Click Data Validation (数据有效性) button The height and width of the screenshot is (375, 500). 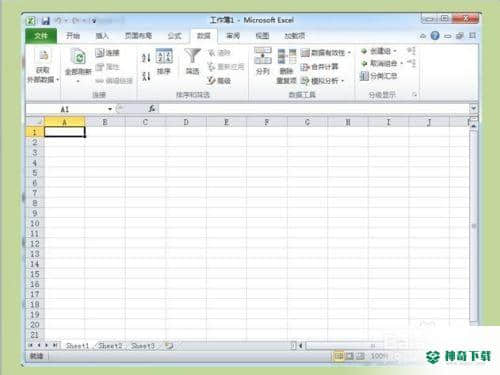pyautogui.click(x=323, y=53)
